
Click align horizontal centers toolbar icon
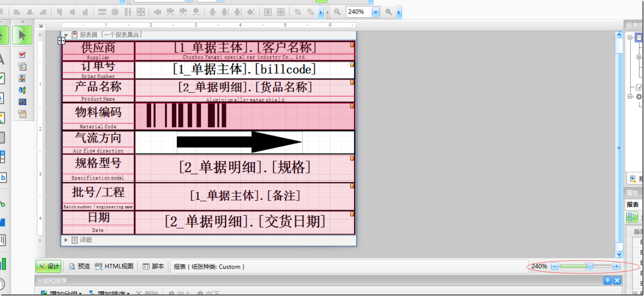coord(30,12)
